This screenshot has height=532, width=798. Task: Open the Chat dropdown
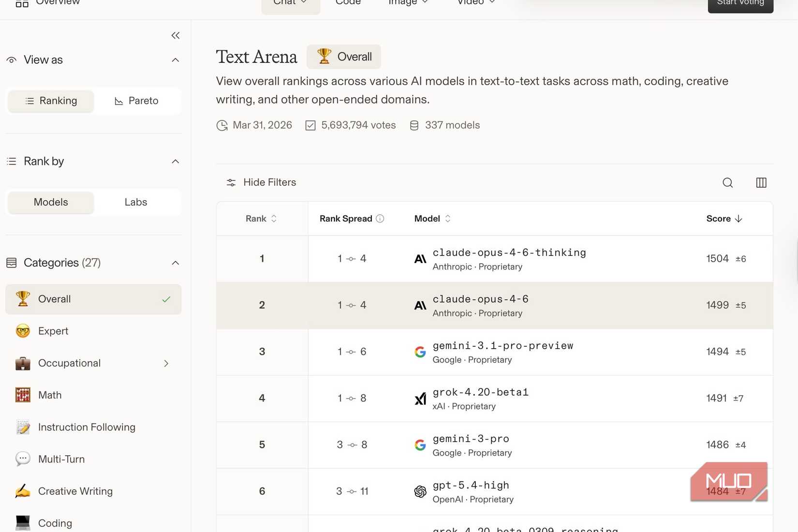click(x=290, y=3)
